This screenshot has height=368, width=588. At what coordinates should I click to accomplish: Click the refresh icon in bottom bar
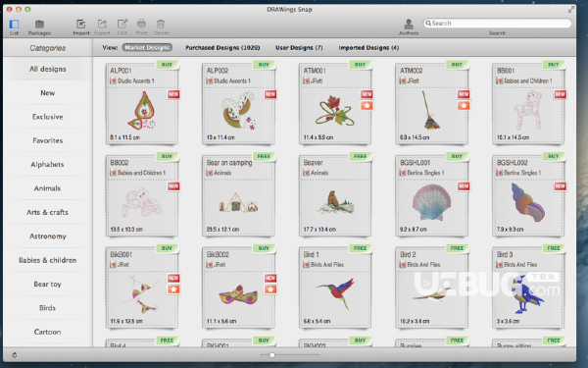(x=14, y=354)
